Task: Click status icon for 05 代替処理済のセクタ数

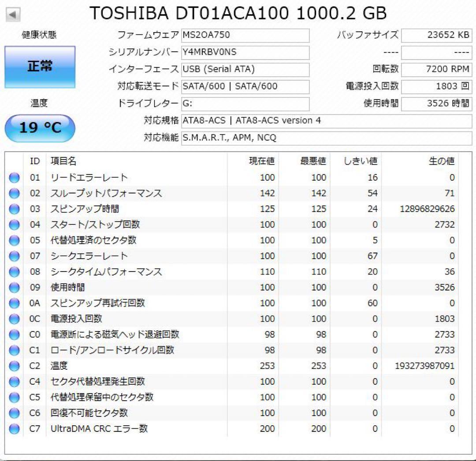Action: coord(14,240)
